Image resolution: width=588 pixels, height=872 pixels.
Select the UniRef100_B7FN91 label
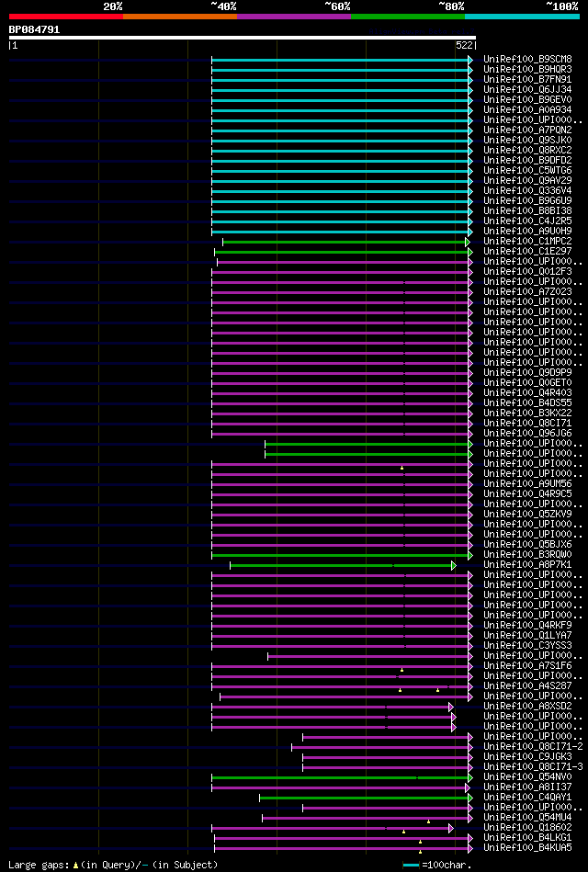click(527, 80)
